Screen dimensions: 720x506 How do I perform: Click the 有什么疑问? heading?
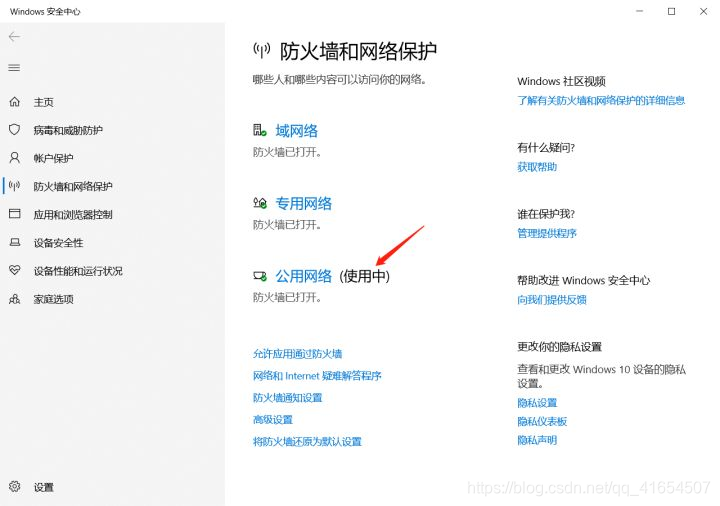tap(546, 148)
